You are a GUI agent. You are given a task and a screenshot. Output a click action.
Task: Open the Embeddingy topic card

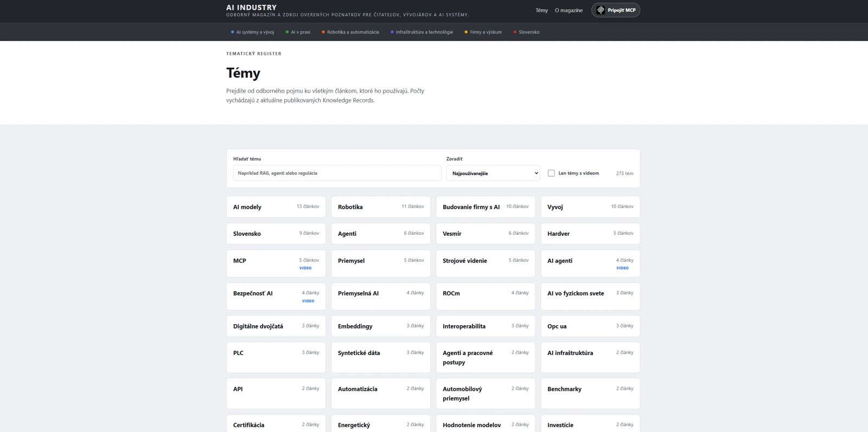[x=381, y=326]
